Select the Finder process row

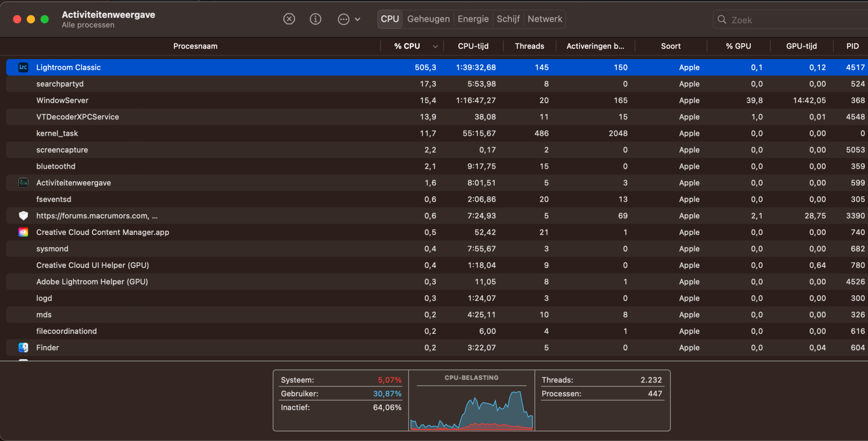437,348
